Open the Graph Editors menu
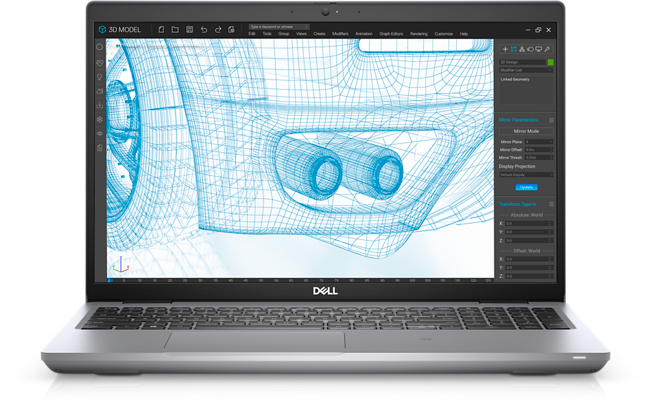 (x=391, y=34)
